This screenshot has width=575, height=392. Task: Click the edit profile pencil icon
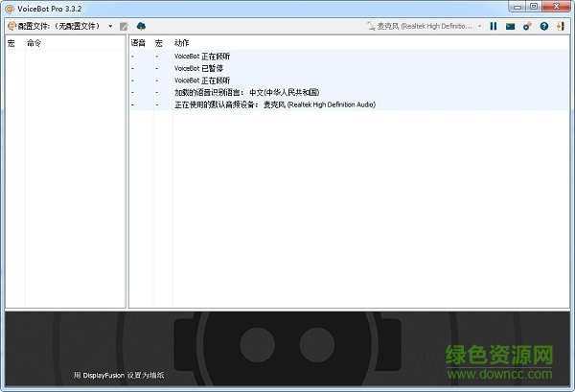[124, 26]
